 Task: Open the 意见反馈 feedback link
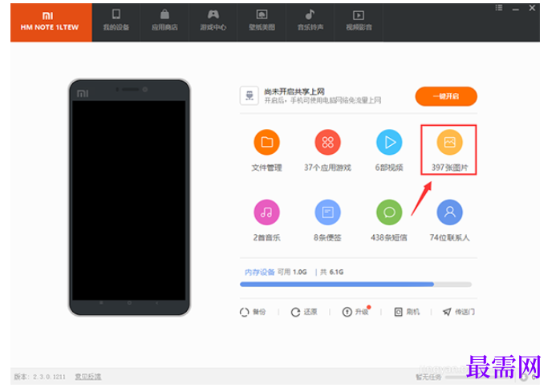tap(88, 377)
